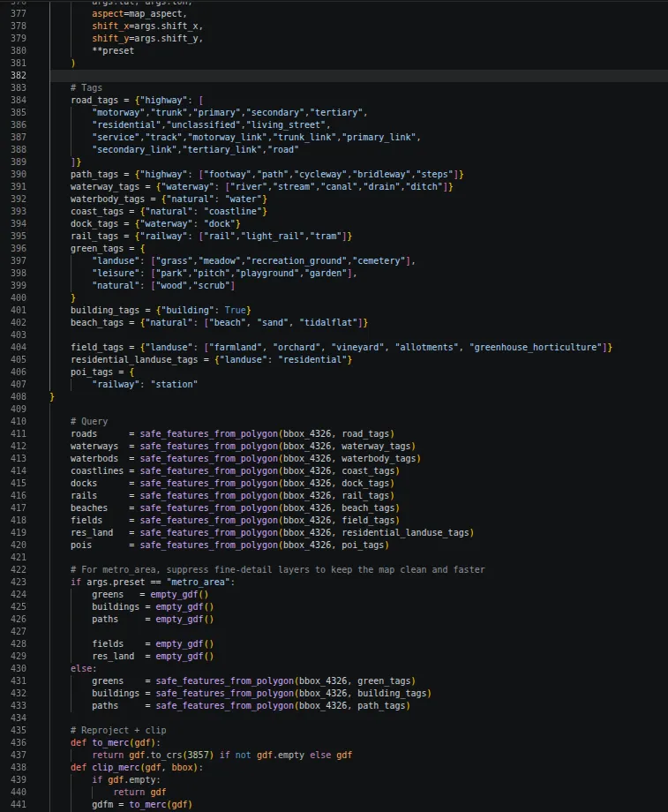The height and width of the screenshot is (812, 668).
Task: Click line number 434 in the gutter
Action: (x=19, y=718)
